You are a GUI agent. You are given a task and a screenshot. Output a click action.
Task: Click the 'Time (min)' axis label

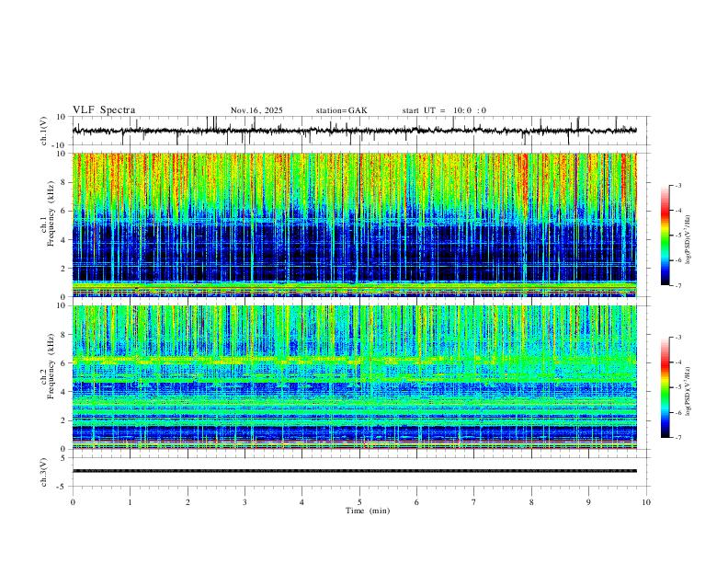tap(368, 511)
